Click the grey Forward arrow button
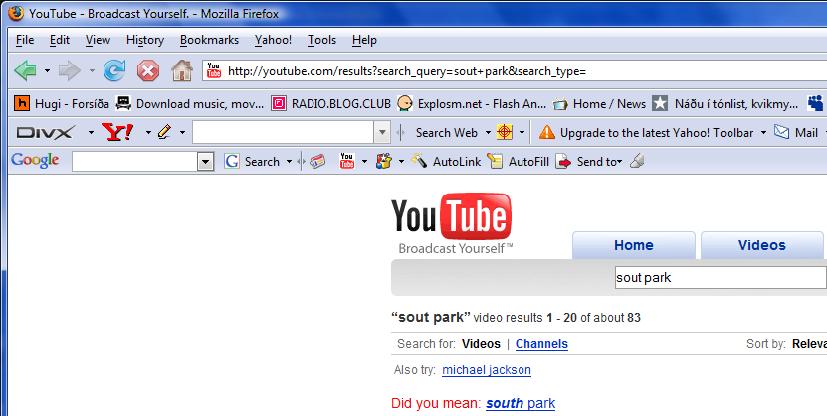 tap(70, 70)
